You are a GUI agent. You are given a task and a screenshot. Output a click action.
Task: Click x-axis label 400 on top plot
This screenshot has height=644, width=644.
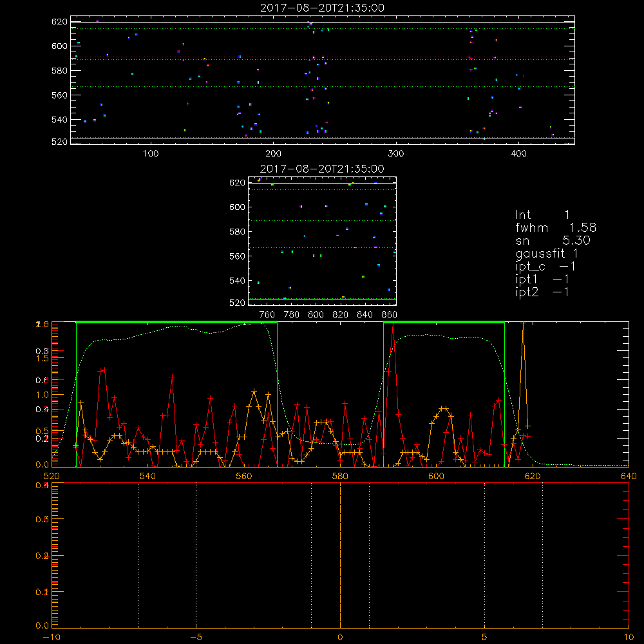pyautogui.click(x=518, y=154)
